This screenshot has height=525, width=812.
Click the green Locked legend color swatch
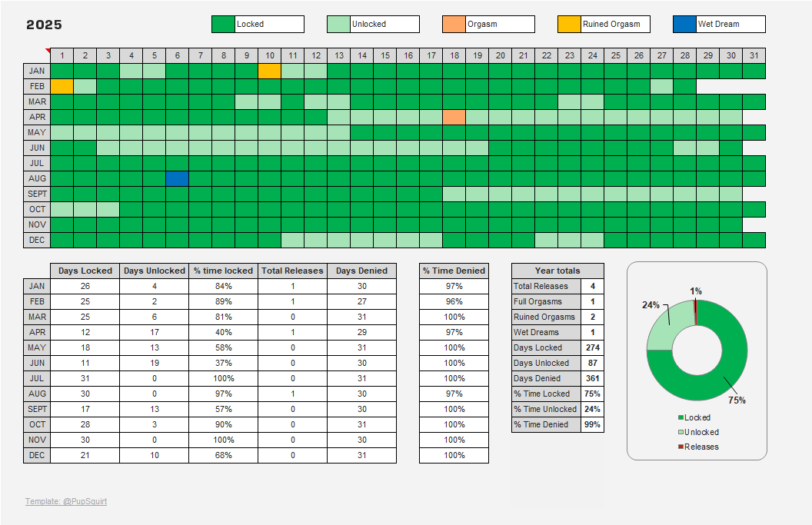tap(223, 25)
